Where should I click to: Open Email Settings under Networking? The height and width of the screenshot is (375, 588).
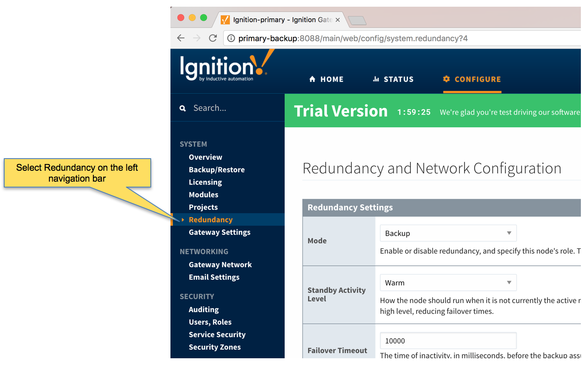pyautogui.click(x=214, y=277)
